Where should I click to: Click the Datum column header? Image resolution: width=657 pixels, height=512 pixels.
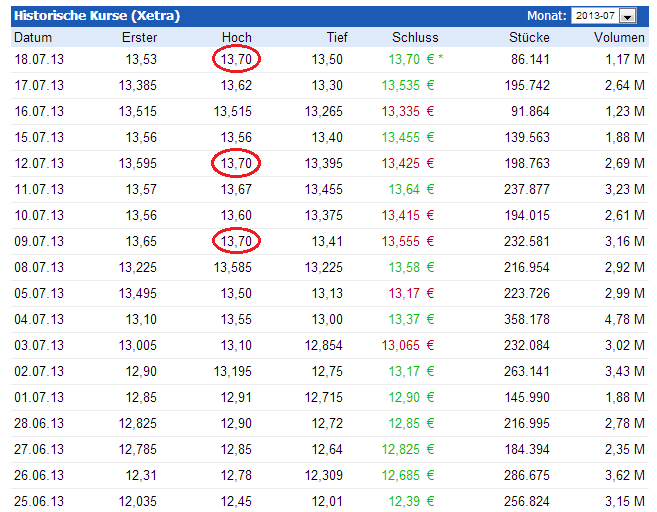pos(33,38)
